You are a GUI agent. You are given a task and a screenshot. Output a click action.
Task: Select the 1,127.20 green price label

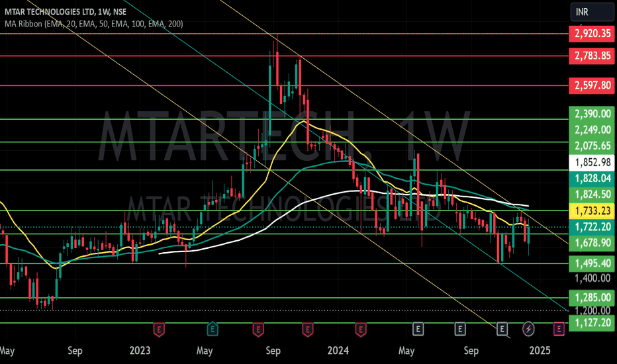pos(592,323)
